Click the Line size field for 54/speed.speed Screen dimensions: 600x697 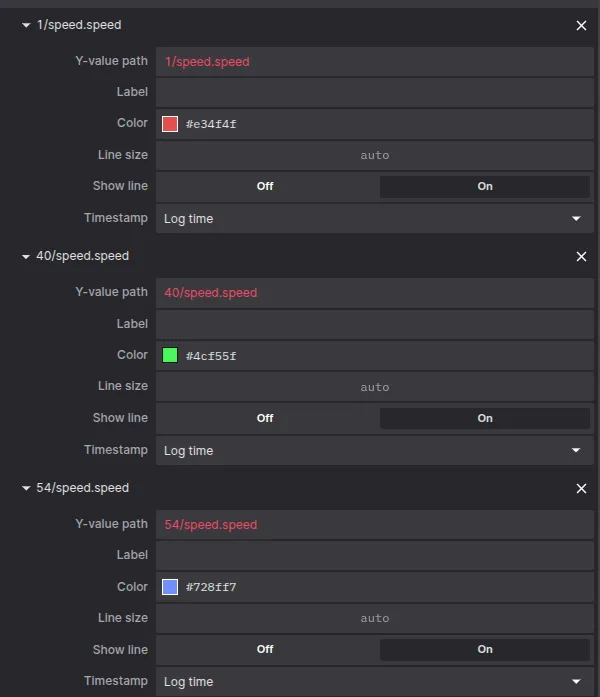point(374,618)
